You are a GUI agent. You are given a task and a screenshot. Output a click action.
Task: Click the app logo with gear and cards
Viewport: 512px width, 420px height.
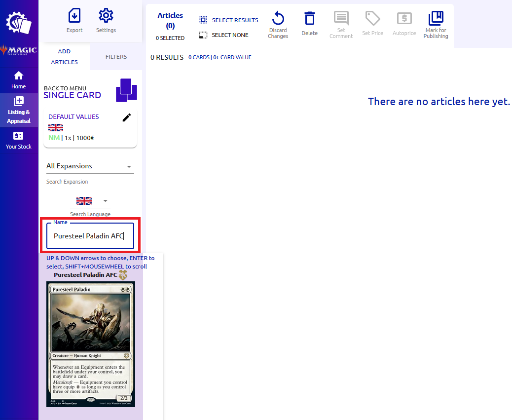pos(19,23)
